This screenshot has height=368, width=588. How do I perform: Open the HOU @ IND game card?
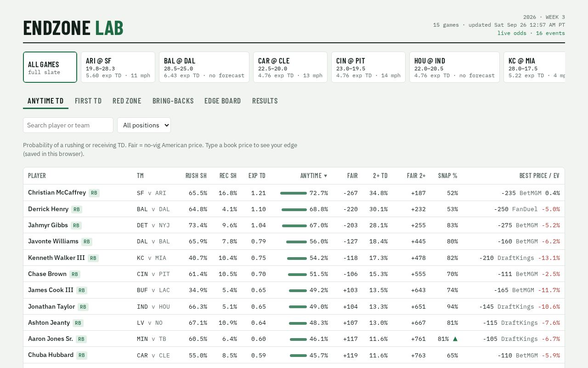pyautogui.click(x=454, y=67)
